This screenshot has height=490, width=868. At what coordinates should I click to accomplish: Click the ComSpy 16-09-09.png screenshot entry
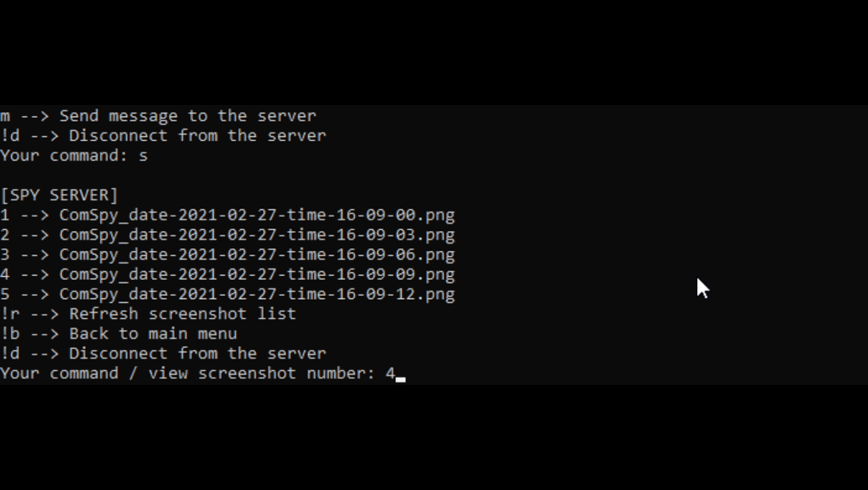227,274
